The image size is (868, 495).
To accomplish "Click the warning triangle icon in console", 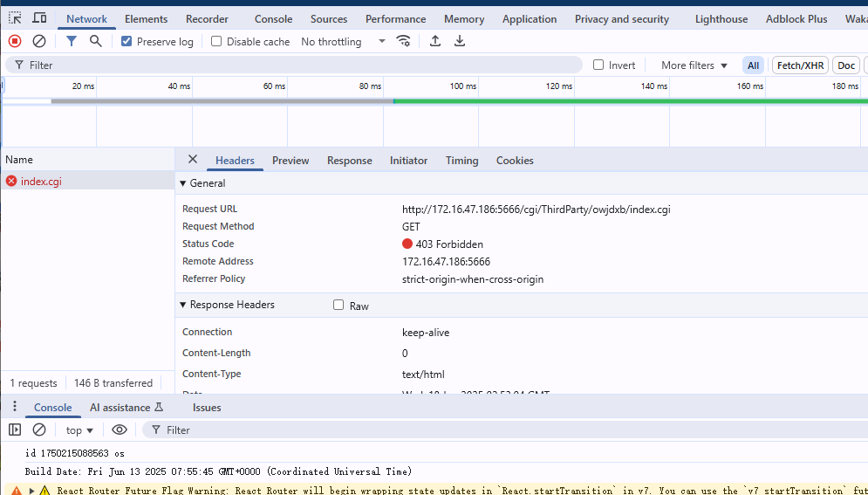I will [x=44, y=491].
